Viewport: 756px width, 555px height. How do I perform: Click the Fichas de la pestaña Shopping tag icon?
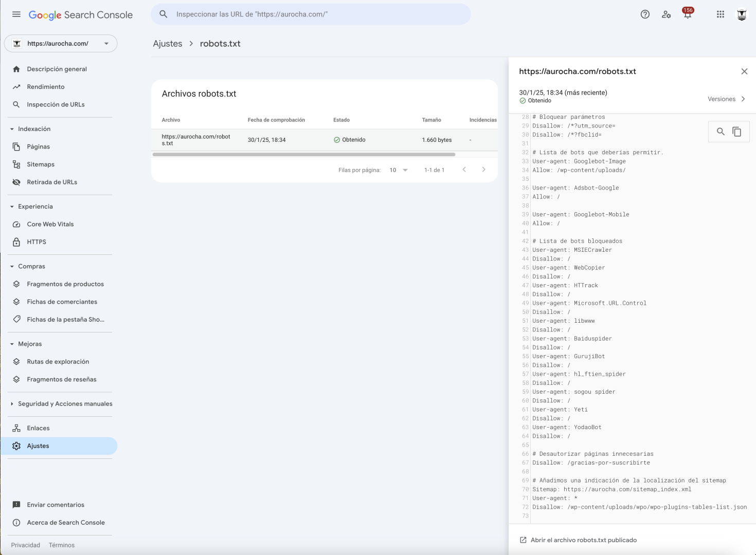16,320
